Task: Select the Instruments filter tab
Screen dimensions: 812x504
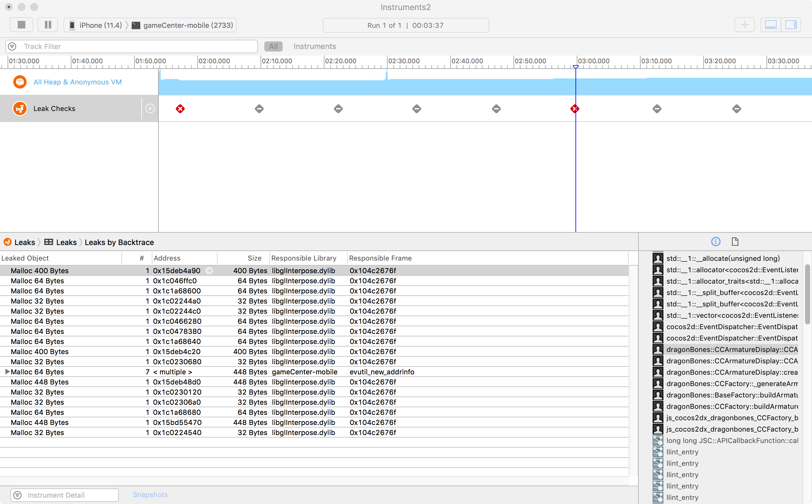Action: point(314,46)
